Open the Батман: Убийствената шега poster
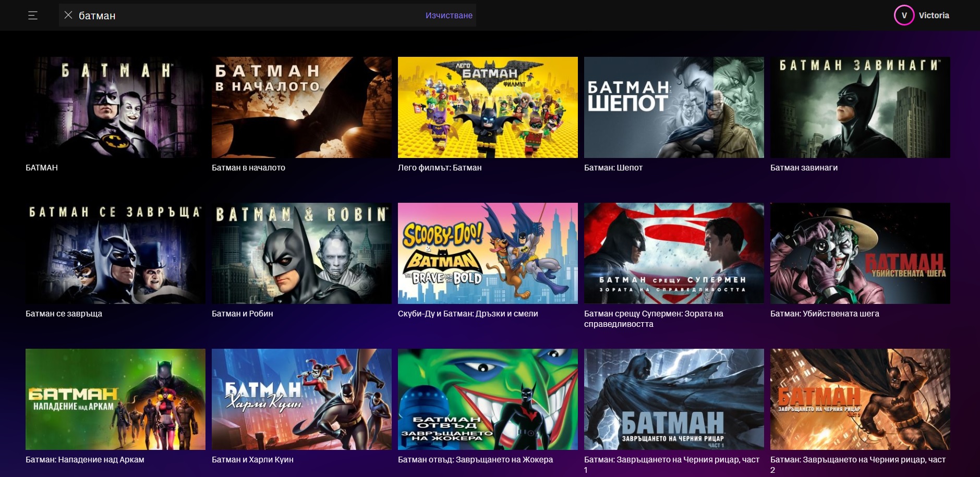Image resolution: width=980 pixels, height=477 pixels. point(860,253)
